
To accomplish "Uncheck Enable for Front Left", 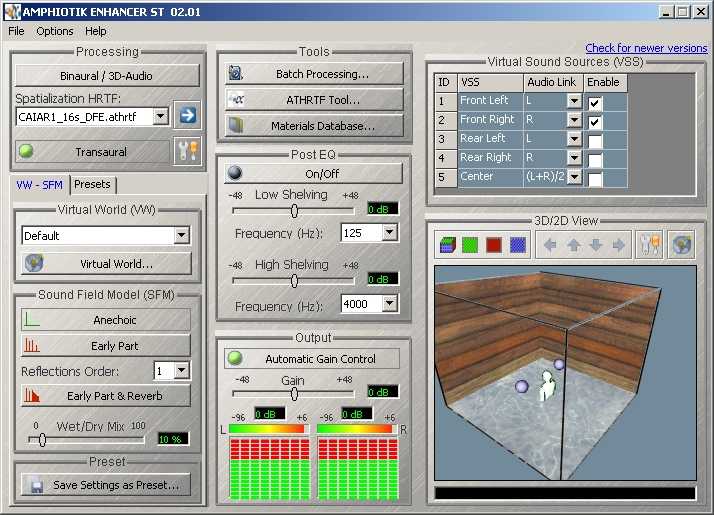I will point(595,103).
